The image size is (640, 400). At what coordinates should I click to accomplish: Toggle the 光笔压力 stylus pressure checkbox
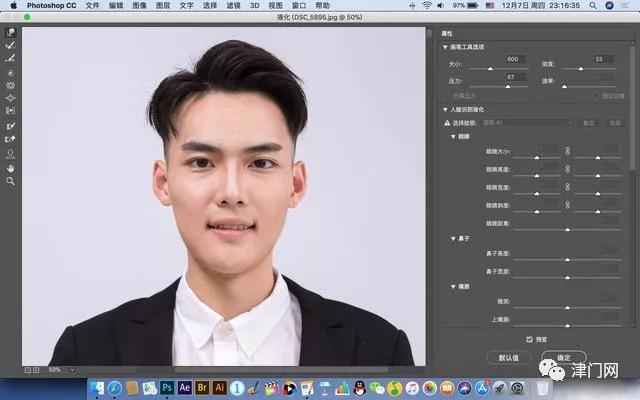click(447, 96)
